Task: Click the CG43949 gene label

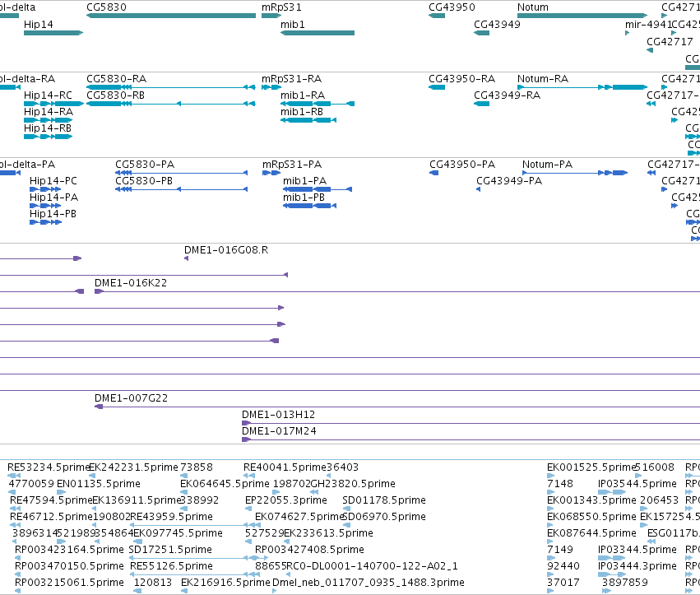Action: pyautogui.click(x=497, y=24)
